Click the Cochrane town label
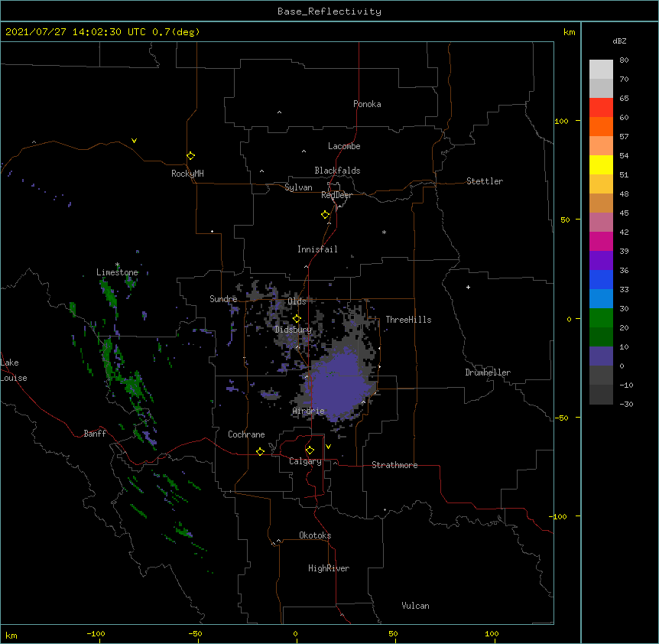The width and height of the screenshot is (659, 644). [x=246, y=434]
